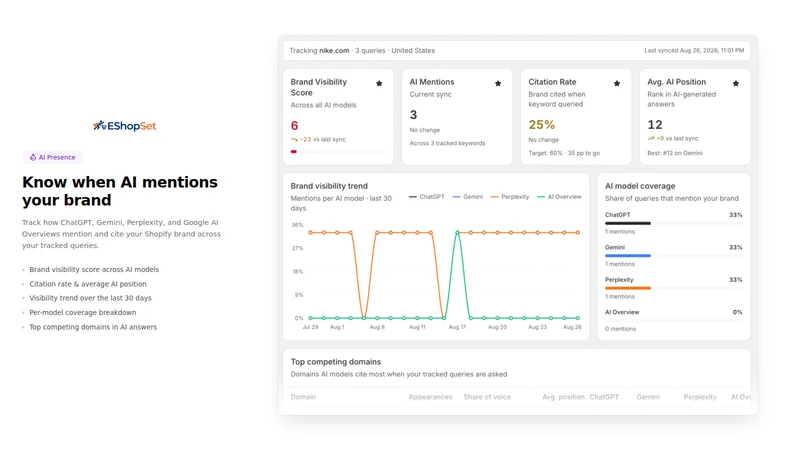Click the nike.com tracking domain link
This screenshot has width=800, height=450.
point(334,51)
